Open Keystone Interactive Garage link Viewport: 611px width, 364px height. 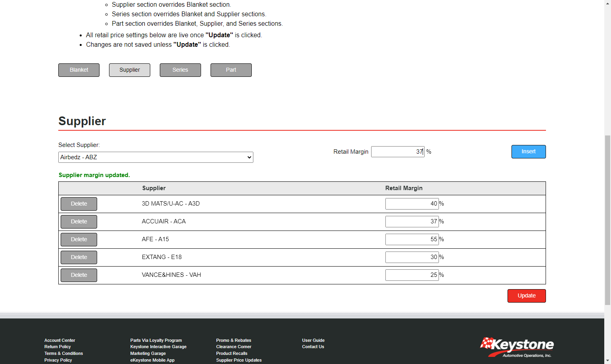158,347
